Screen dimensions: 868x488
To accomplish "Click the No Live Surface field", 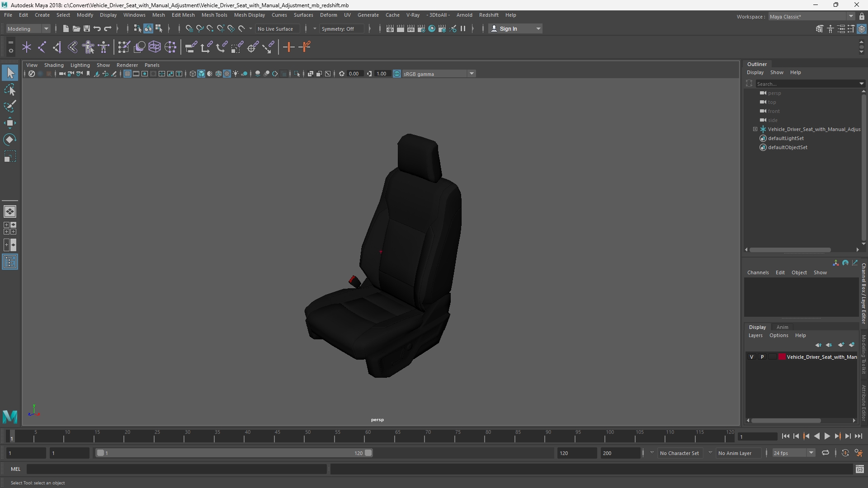I will pos(277,28).
